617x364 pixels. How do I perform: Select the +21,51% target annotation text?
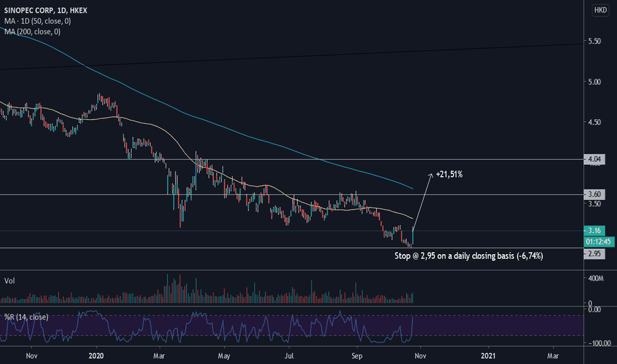point(449,174)
